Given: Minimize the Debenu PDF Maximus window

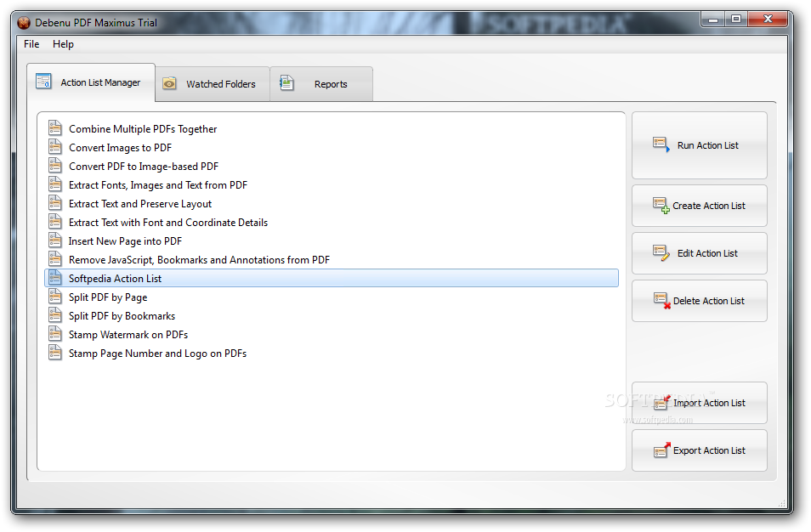Looking at the screenshot, I should [713, 20].
